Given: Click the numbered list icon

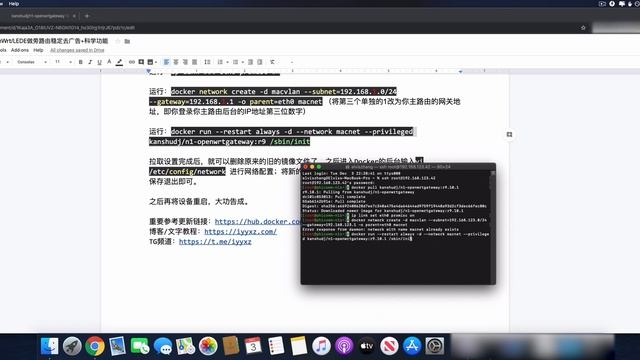Looking at the screenshot, I should pyautogui.click(x=220, y=62).
